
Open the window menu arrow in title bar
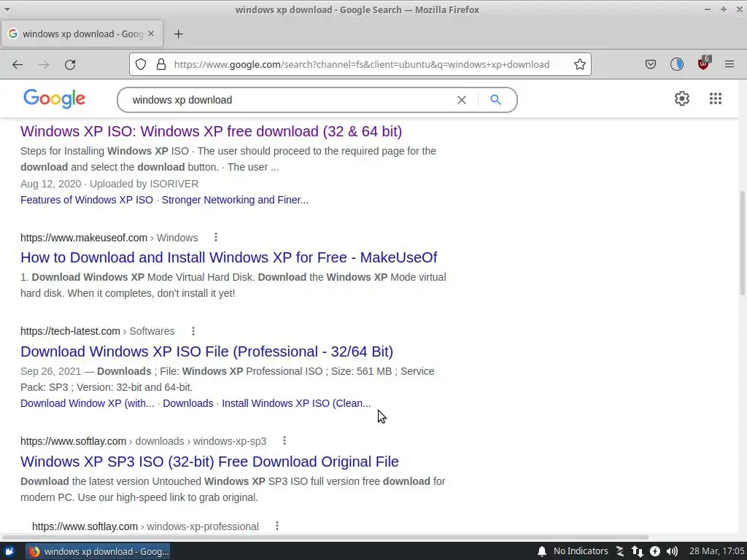point(7,9)
